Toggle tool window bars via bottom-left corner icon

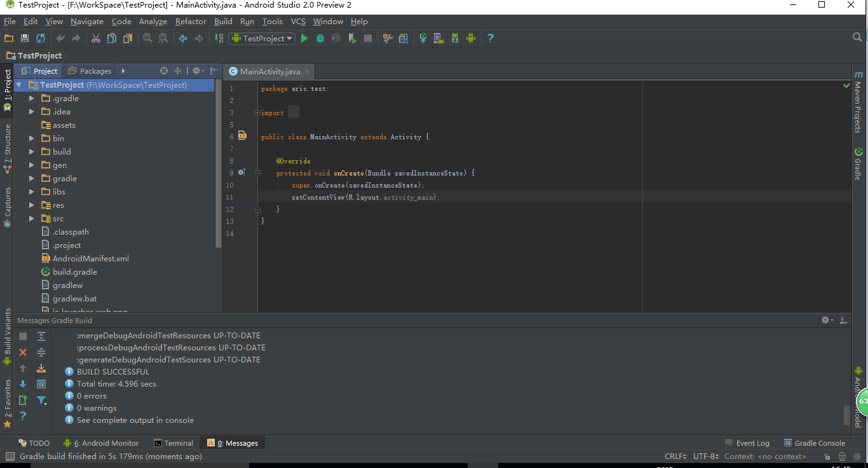click(9, 456)
